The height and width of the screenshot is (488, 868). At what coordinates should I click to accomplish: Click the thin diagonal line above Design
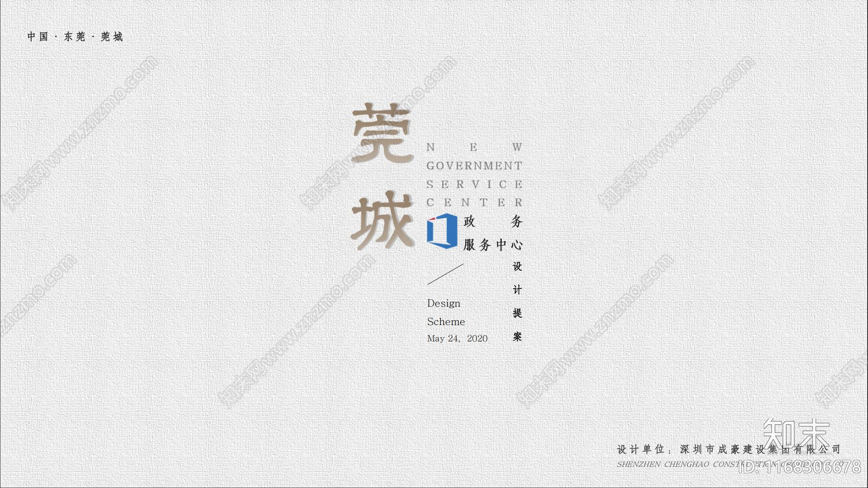[x=445, y=274]
